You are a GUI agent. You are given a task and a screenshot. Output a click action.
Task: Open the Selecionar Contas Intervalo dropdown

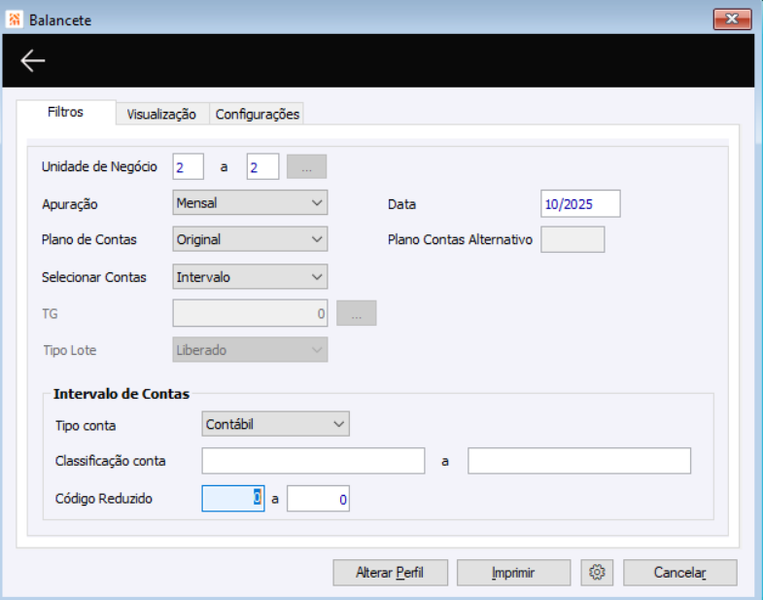(x=250, y=276)
